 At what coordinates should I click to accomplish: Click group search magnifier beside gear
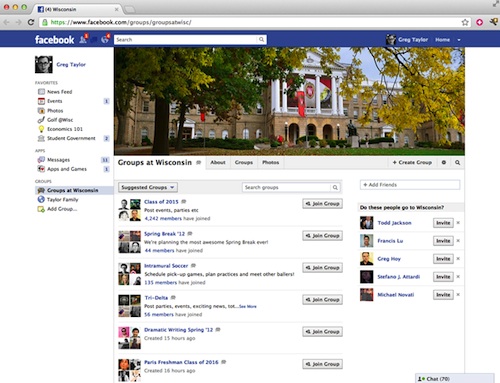coord(458,162)
